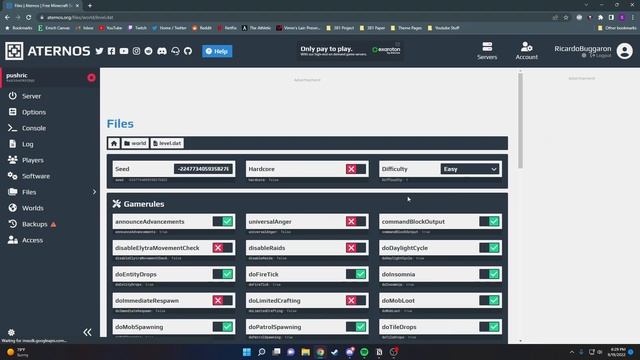Toggle the Hardcore switch
This screenshot has width=640, height=360.
click(356, 169)
